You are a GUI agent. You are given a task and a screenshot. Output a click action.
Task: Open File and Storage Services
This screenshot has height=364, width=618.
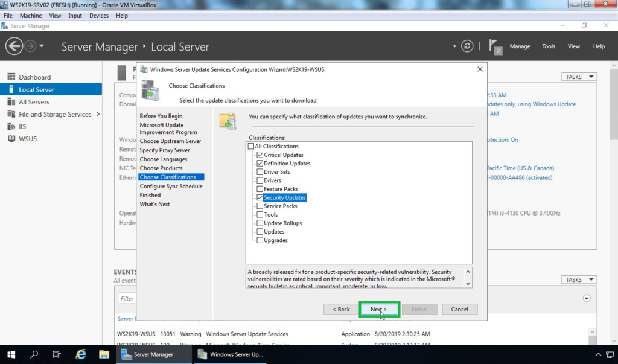[x=55, y=114]
